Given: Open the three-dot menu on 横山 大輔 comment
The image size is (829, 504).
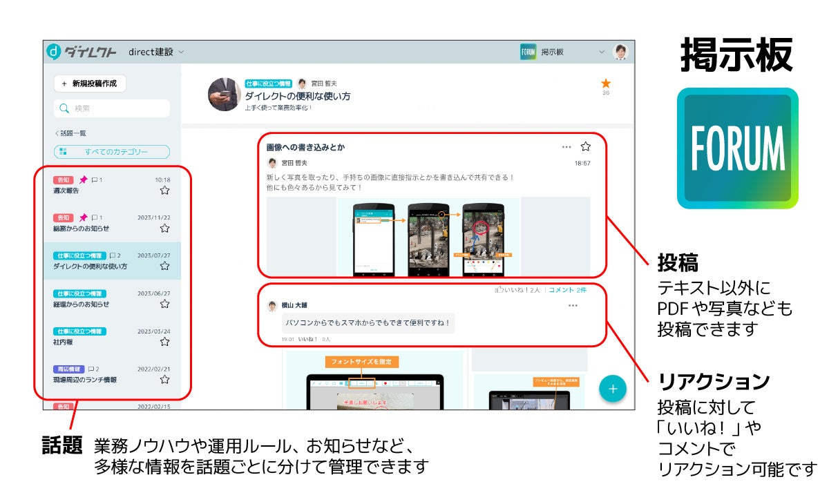Looking at the screenshot, I should point(573,305).
